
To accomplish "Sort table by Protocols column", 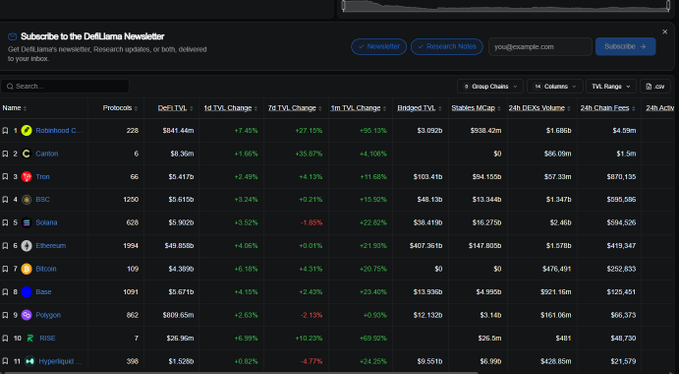I will tap(120, 108).
